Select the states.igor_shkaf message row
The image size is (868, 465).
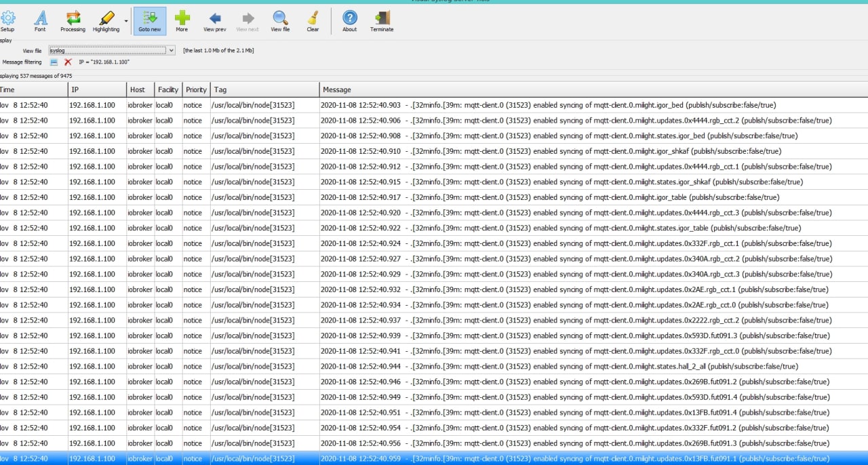coord(434,182)
